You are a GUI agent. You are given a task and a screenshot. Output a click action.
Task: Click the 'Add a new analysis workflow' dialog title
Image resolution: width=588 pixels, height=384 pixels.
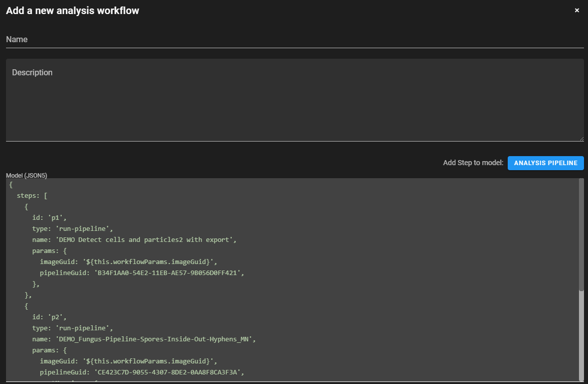pos(72,10)
